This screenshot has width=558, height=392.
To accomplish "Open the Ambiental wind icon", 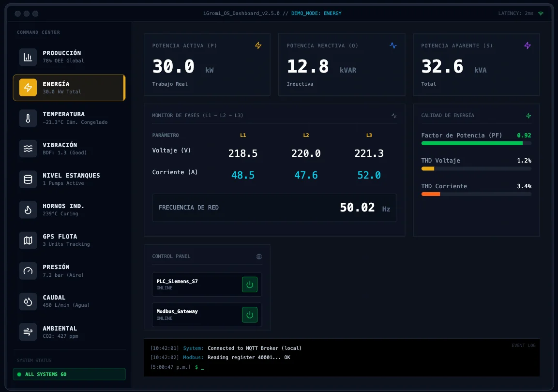I will 28,332.
